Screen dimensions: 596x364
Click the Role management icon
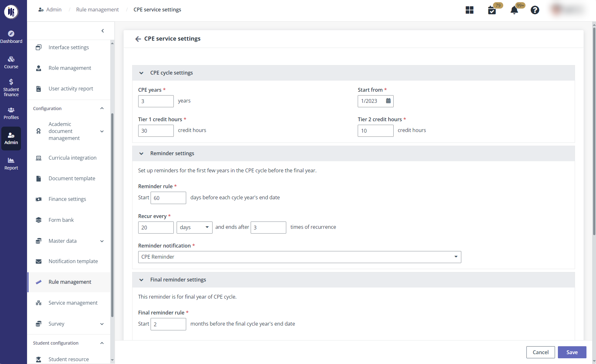tap(38, 68)
